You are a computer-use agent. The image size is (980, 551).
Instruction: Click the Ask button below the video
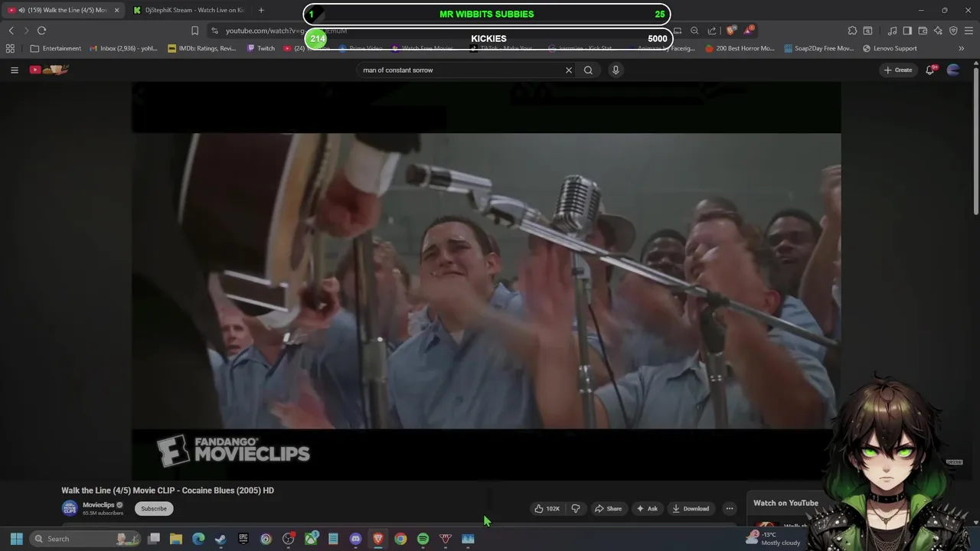point(647,508)
